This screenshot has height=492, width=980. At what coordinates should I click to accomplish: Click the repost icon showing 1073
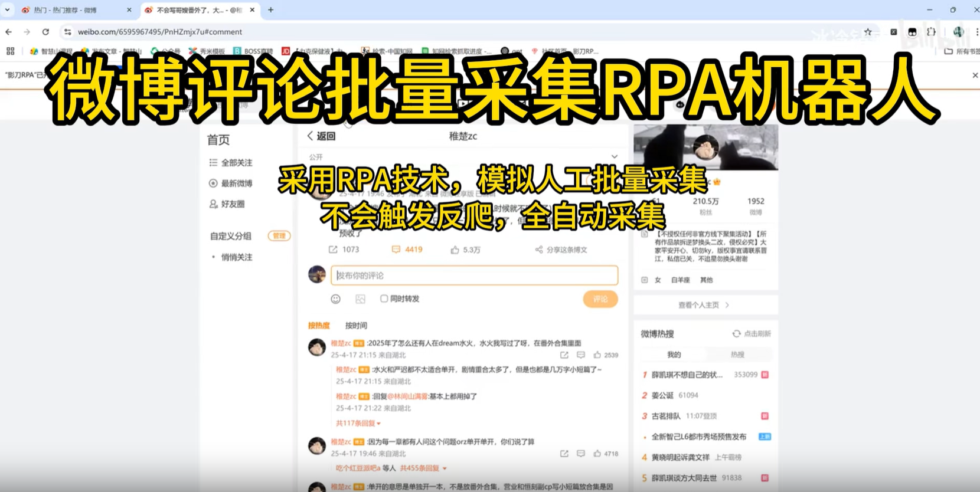coord(333,250)
